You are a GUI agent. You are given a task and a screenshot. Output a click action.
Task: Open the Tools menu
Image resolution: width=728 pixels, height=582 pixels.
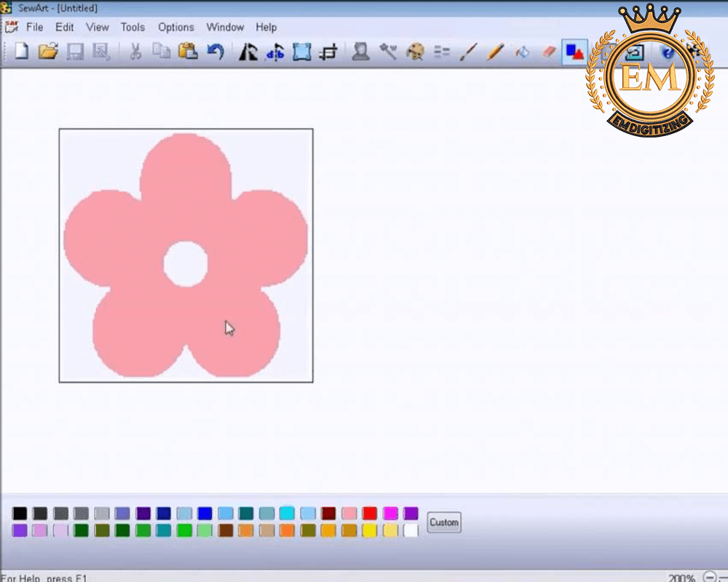pyautogui.click(x=132, y=27)
